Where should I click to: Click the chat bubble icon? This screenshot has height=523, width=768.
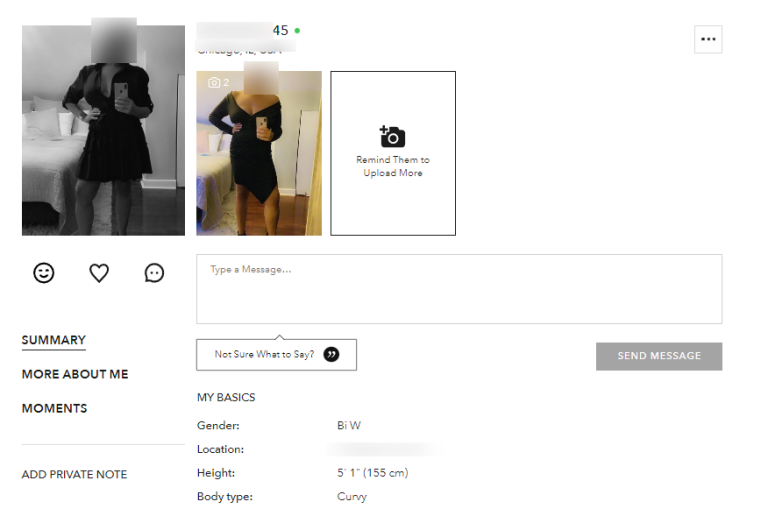click(154, 273)
